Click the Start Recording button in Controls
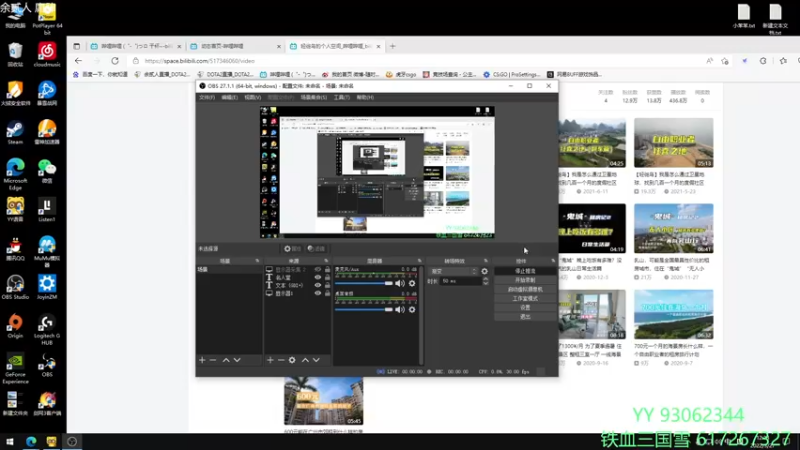 pyautogui.click(x=525, y=281)
